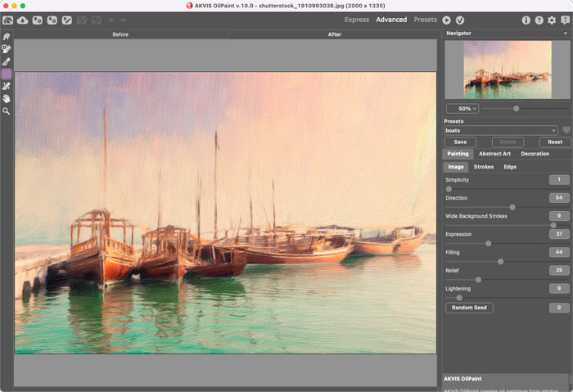Click the Random Seed button
The height and width of the screenshot is (392, 573).
[469, 308]
